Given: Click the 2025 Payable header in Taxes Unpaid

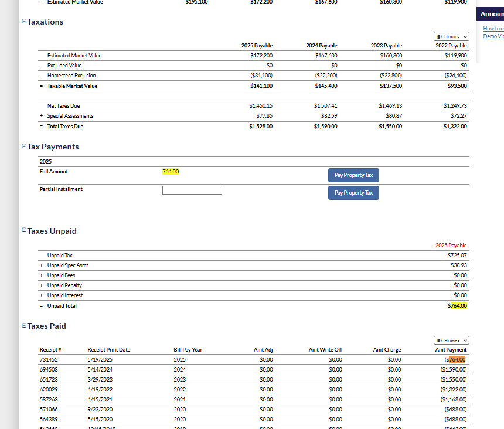Looking at the screenshot, I should click(451, 246).
